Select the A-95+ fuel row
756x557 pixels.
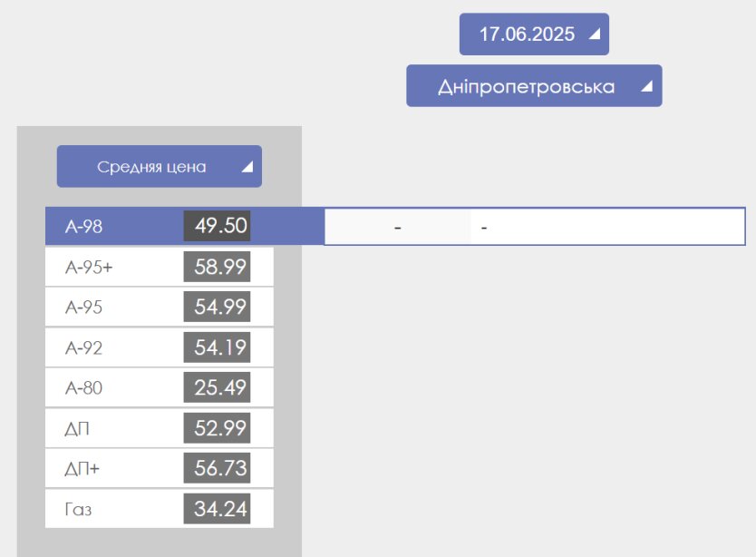[x=160, y=267]
